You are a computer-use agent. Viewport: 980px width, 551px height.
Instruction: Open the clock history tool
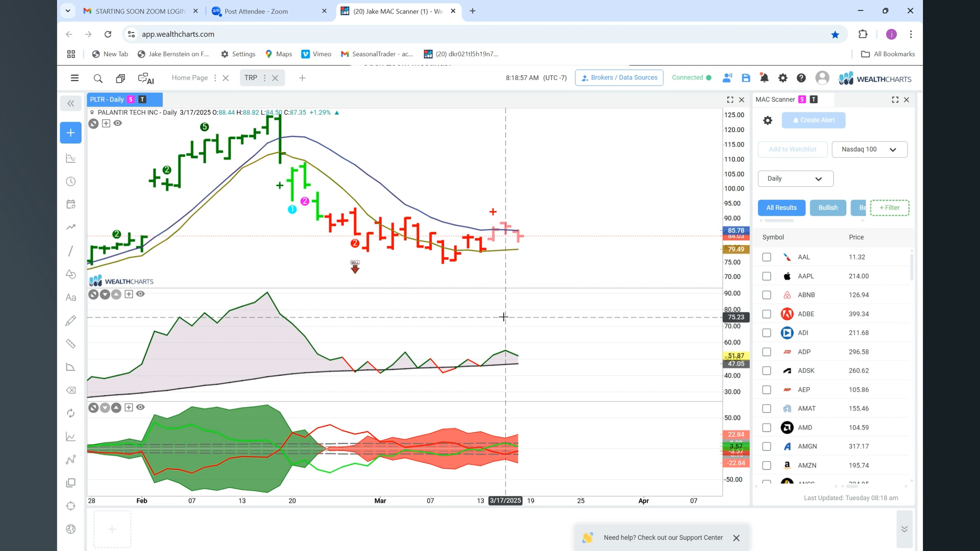click(x=71, y=182)
